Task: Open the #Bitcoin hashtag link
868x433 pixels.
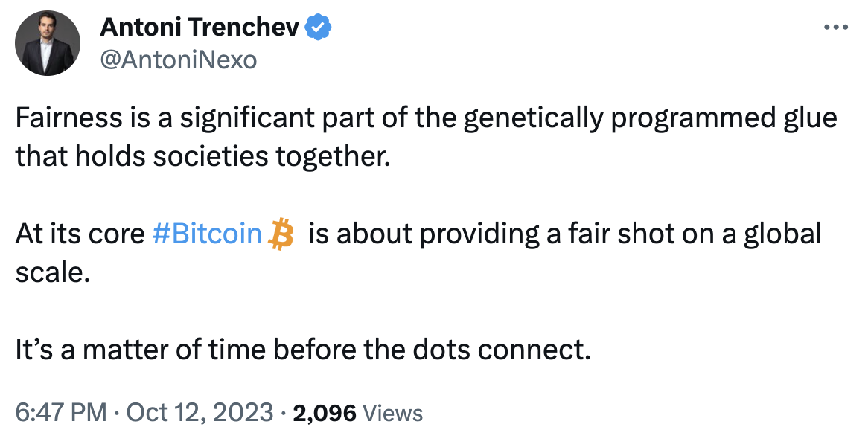Action: [x=206, y=234]
